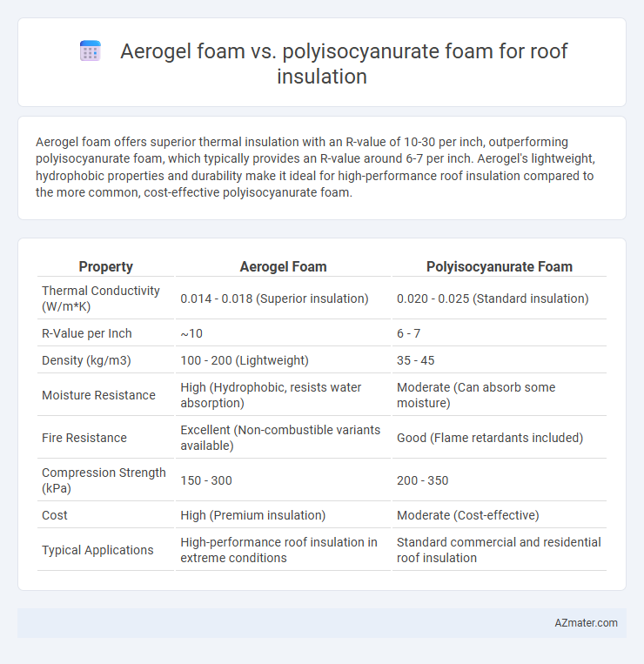
Task: Click the table calendar icon beside the title
Action: point(91,50)
